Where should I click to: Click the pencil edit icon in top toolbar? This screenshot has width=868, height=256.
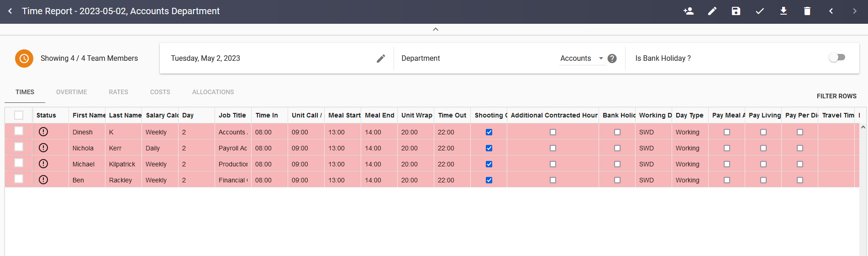(712, 11)
